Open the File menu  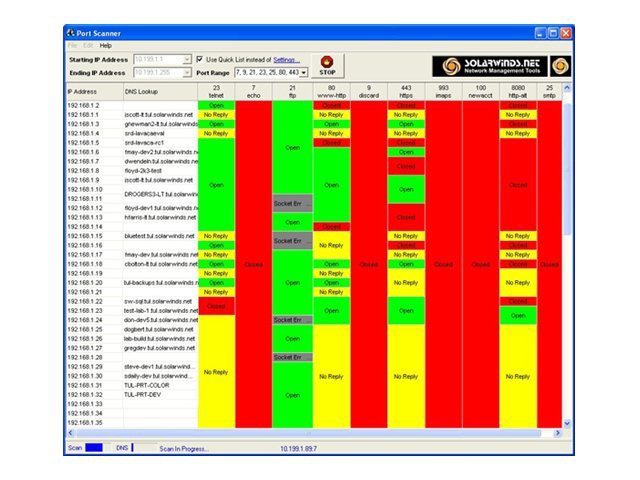click(x=72, y=46)
